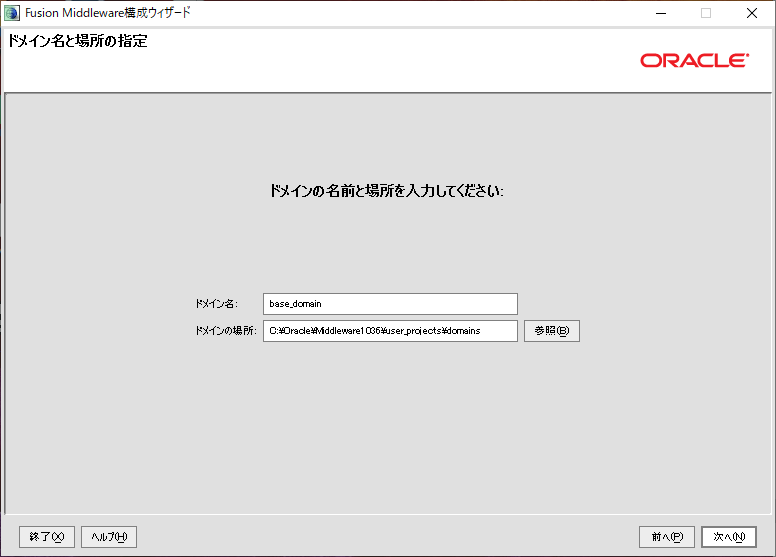Click the ORACLE logo
Screen dimensions: 776x557
[x=694, y=60]
